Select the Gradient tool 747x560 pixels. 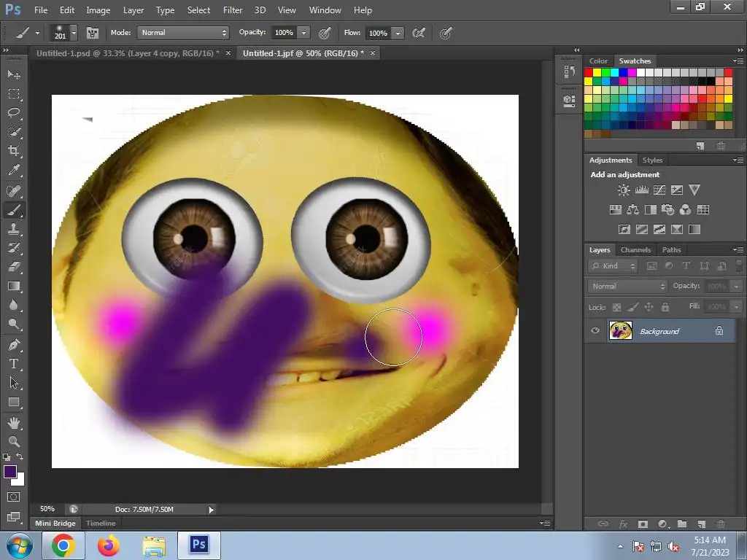[x=14, y=286]
